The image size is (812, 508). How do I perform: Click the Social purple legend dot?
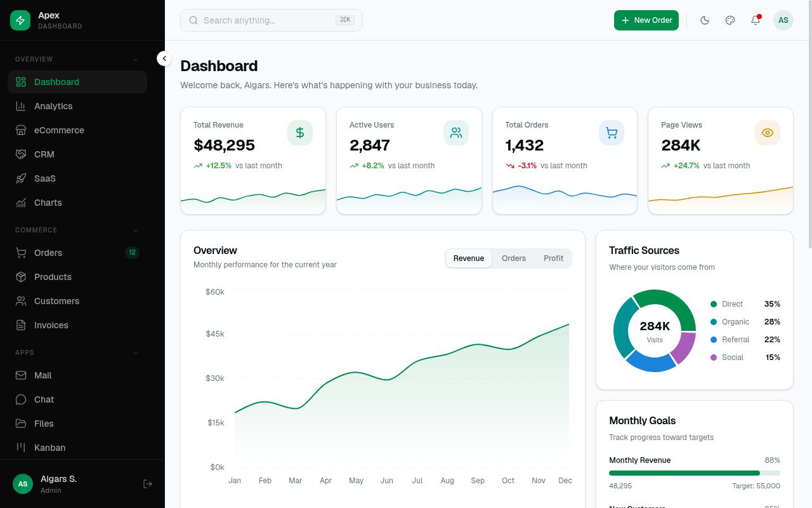(714, 358)
